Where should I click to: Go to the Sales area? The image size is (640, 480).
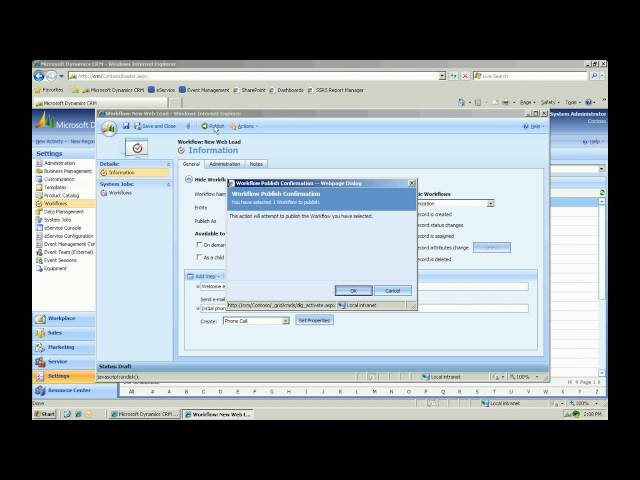(64, 333)
